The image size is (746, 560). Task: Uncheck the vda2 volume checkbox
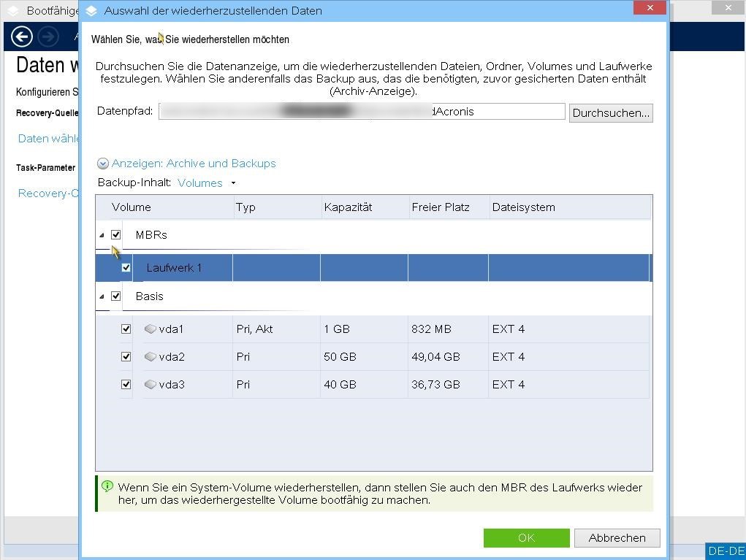pos(126,357)
